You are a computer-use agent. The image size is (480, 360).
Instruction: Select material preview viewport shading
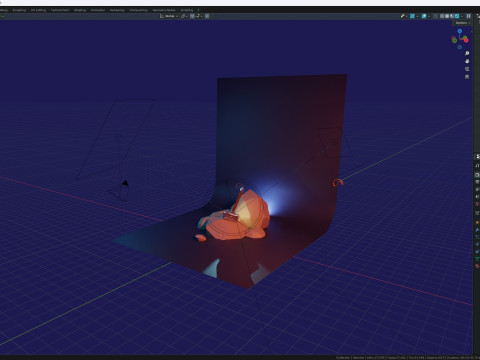[452, 16]
